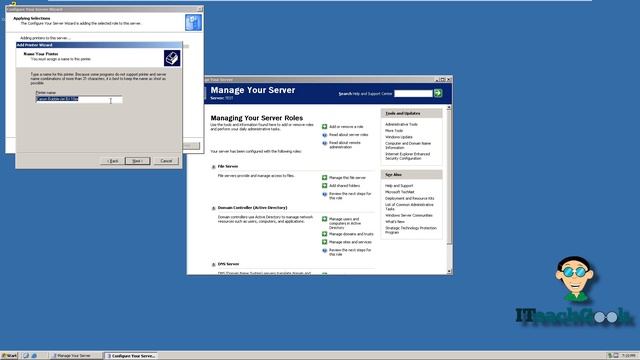Switch to Manage Your Server taskbar button
640x360 pixels.
[76, 356]
